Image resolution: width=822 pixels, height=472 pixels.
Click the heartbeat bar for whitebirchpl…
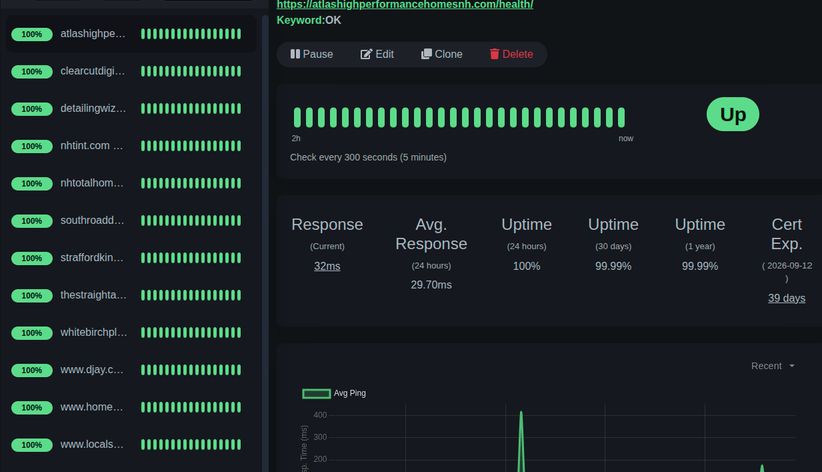coord(191,332)
